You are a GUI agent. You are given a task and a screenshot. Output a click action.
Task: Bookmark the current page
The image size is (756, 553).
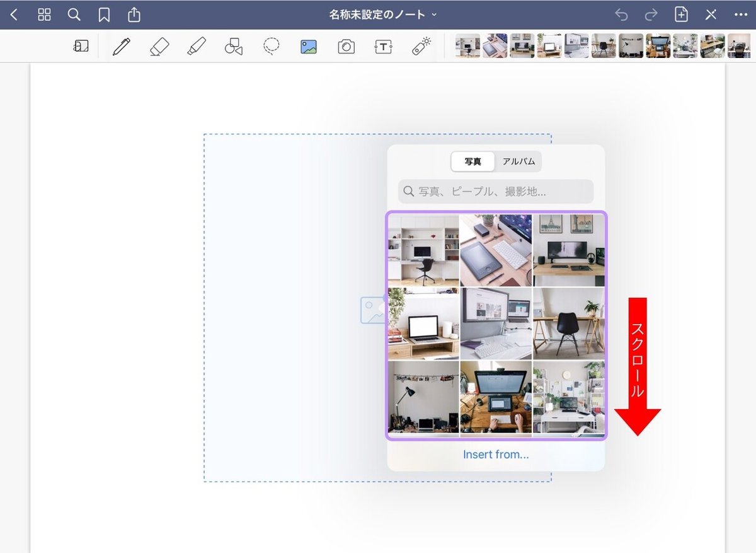[x=104, y=15]
